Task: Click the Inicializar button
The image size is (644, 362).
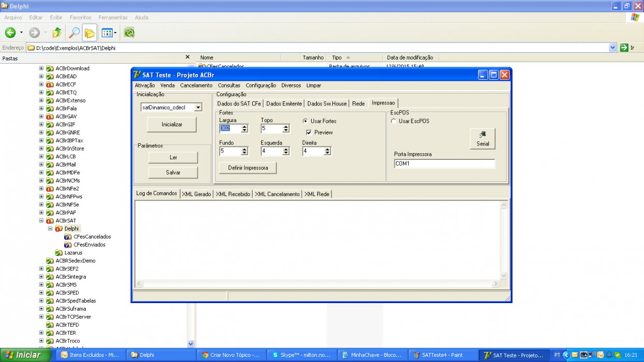Action: pyautogui.click(x=172, y=125)
